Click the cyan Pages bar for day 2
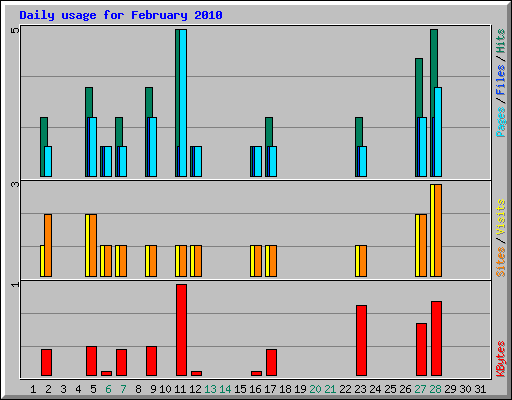 click(48, 161)
